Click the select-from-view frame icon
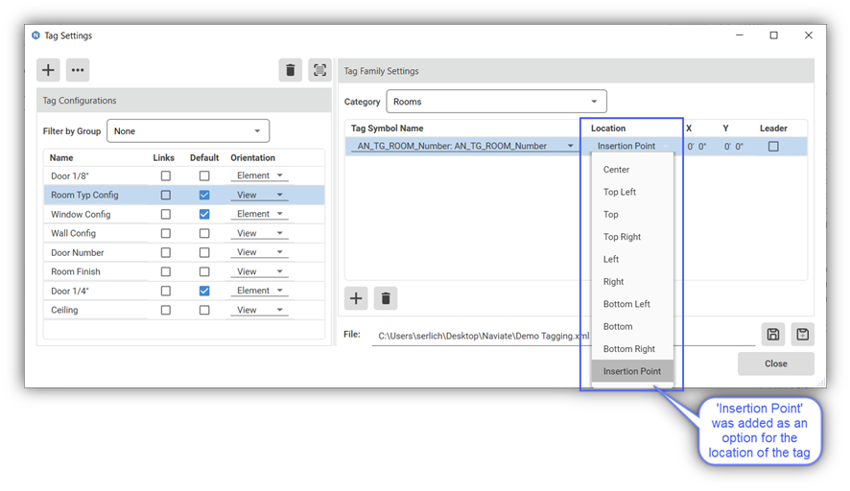The width and height of the screenshot is (850, 491). [x=320, y=70]
